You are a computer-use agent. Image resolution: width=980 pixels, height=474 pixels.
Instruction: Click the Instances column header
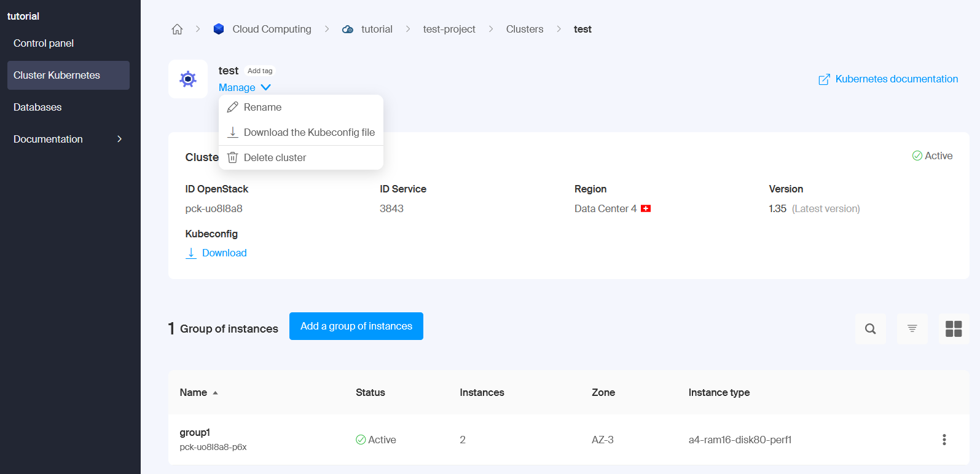(482, 392)
